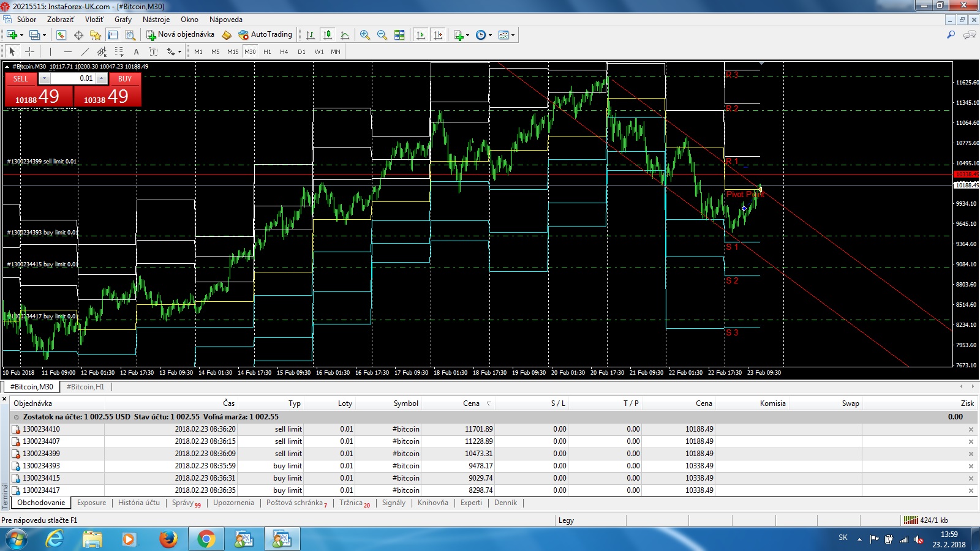Image resolution: width=980 pixels, height=551 pixels.
Task: Expand the templates dropdown arrow
Action: [513, 35]
